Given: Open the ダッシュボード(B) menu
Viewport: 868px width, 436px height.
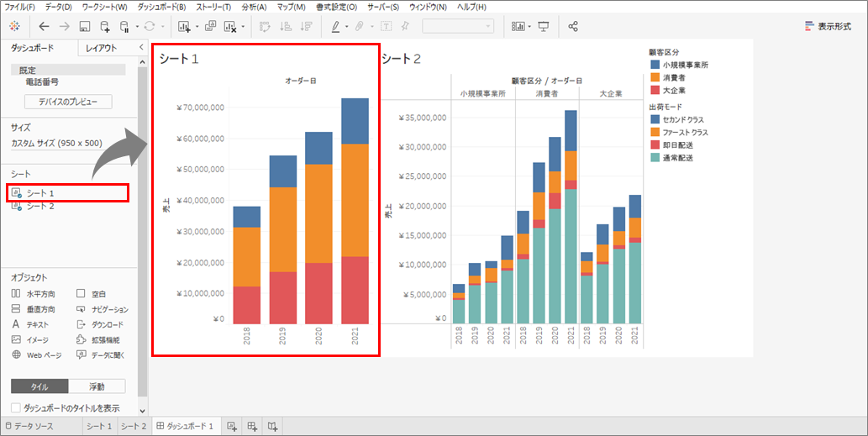Looking at the screenshot, I should [x=161, y=7].
